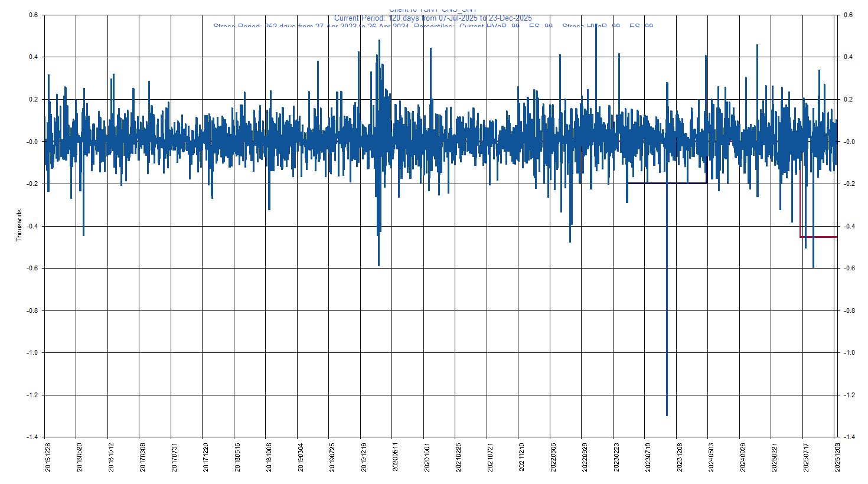Screen dimensions: 868x484
Task: Click the 20231208 date tick label
Action: (680, 457)
